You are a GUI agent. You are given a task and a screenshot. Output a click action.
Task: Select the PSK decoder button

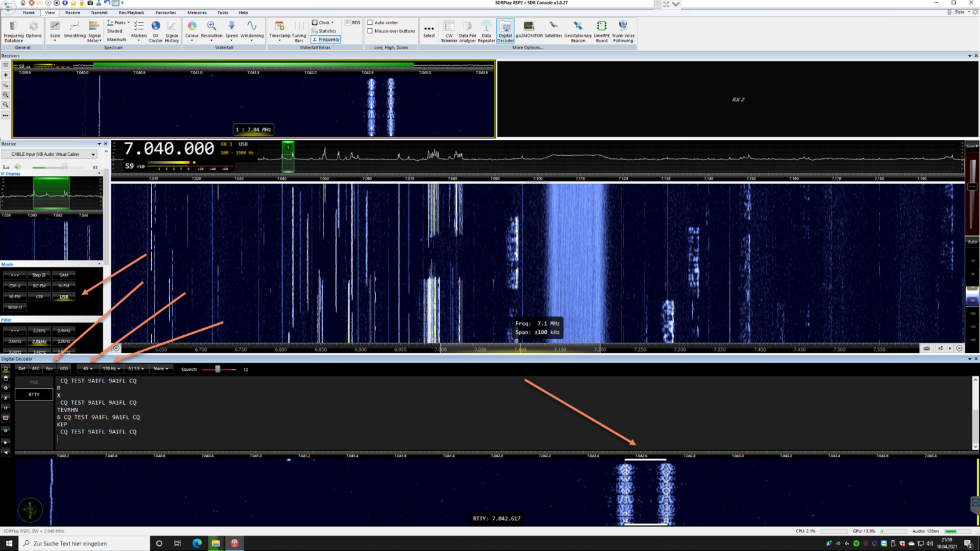click(34, 382)
